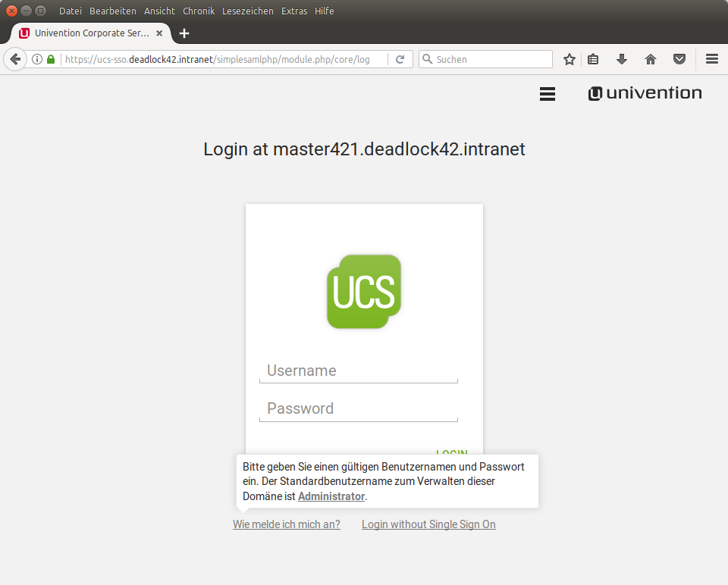This screenshot has height=585, width=728.
Task: Open the Lesezeichen menu
Action: point(247,11)
